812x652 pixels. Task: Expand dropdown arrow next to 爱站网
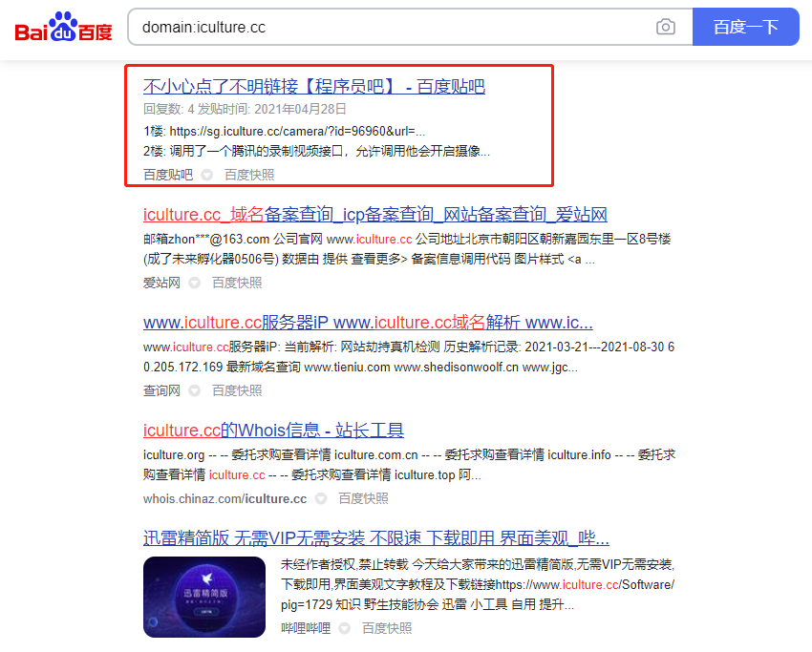click(194, 283)
